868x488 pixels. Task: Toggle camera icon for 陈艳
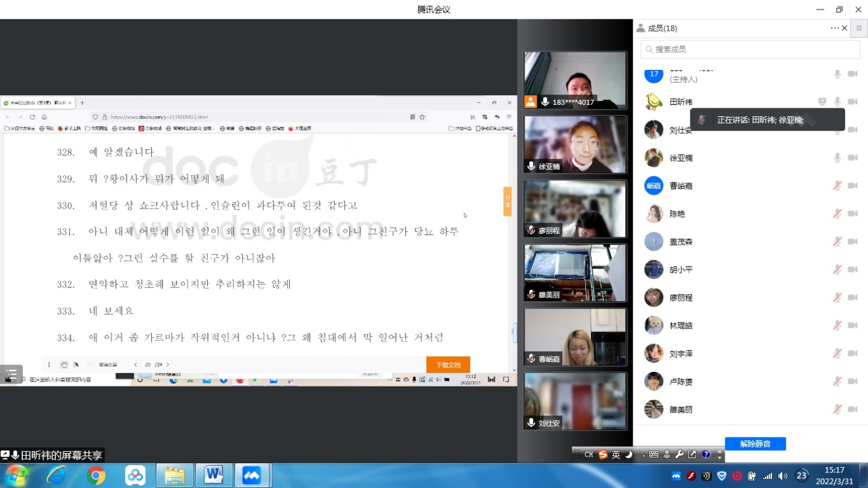(x=852, y=214)
